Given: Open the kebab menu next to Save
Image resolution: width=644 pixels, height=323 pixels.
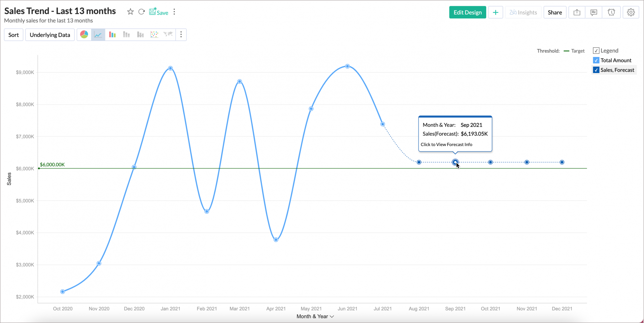Looking at the screenshot, I should (x=174, y=12).
